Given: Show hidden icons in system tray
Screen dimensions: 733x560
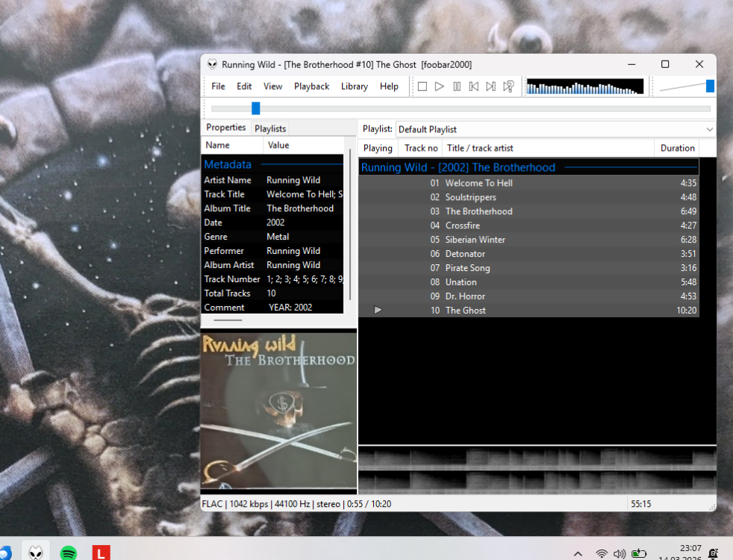Looking at the screenshot, I should [x=578, y=554].
